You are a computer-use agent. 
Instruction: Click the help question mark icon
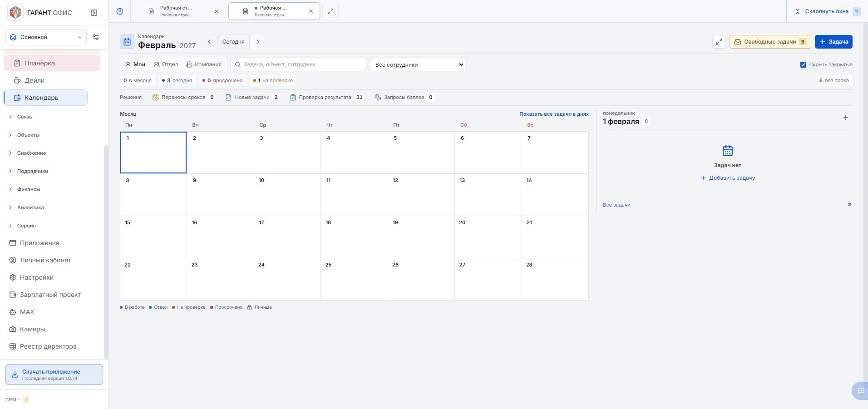click(120, 11)
